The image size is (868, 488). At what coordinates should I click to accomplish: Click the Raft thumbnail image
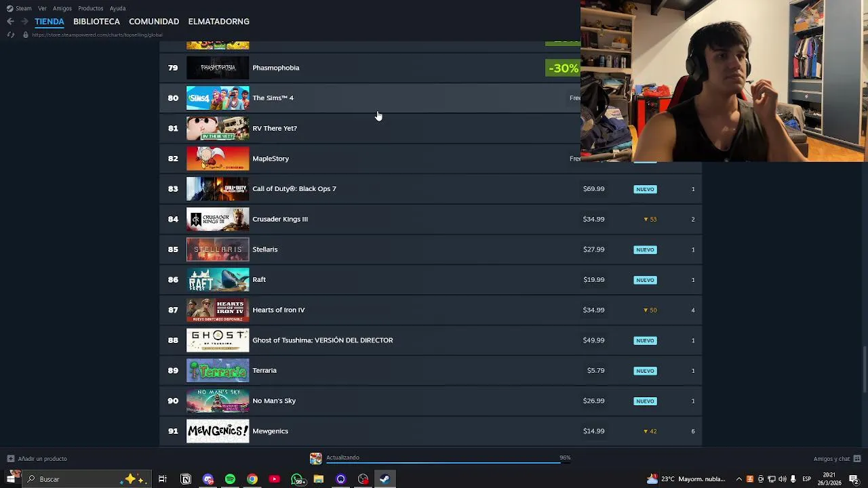[218, 280]
